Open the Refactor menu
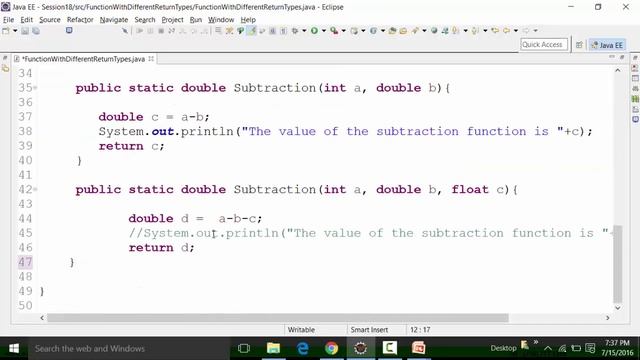 80,20
